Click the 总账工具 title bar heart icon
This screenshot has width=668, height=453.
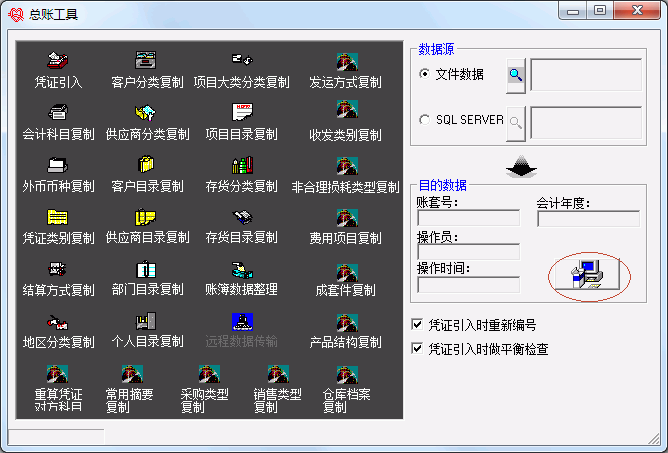click(x=16, y=15)
